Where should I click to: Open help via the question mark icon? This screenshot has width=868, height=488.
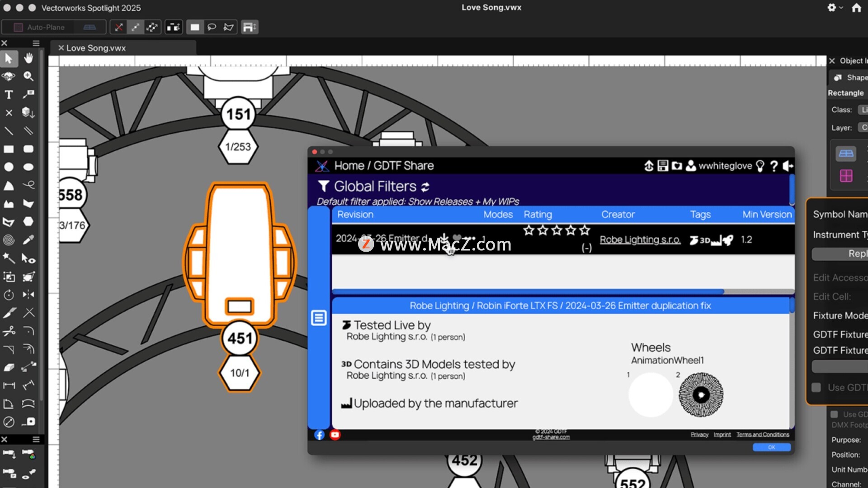coord(774,166)
